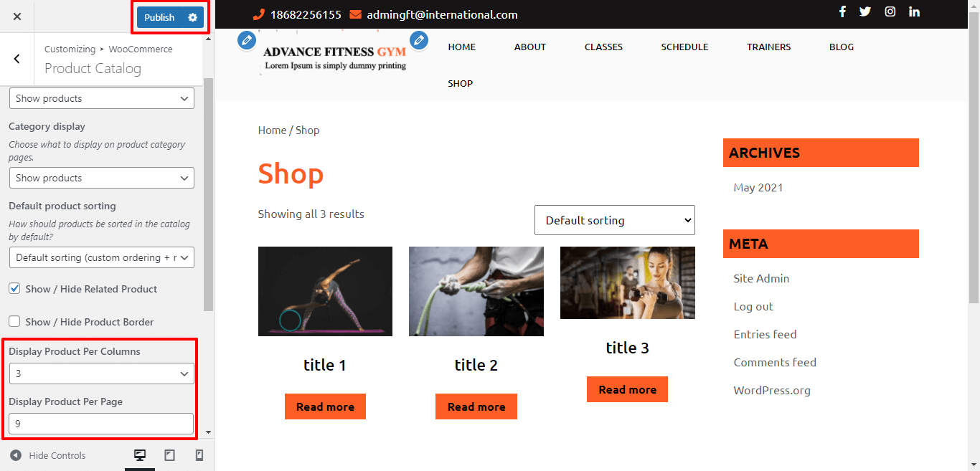Enable Show / Hide Product Border checkbox
The width and height of the screenshot is (980, 471).
coord(14,322)
